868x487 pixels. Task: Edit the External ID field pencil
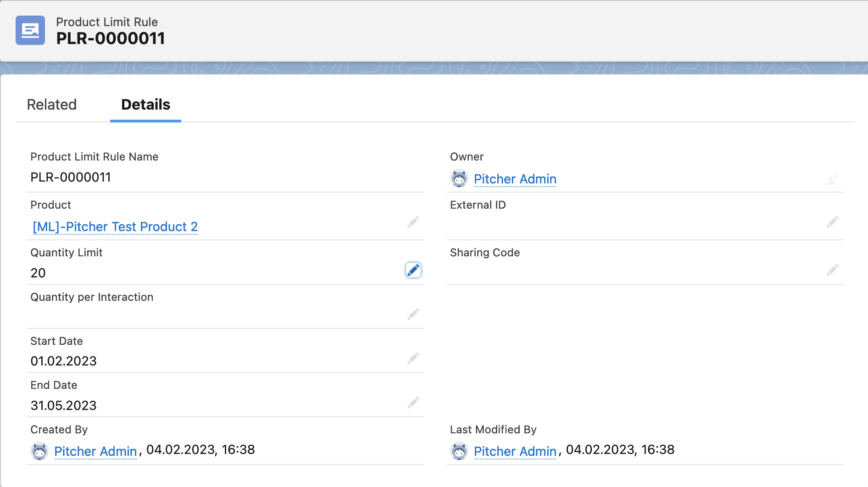click(832, 222)
